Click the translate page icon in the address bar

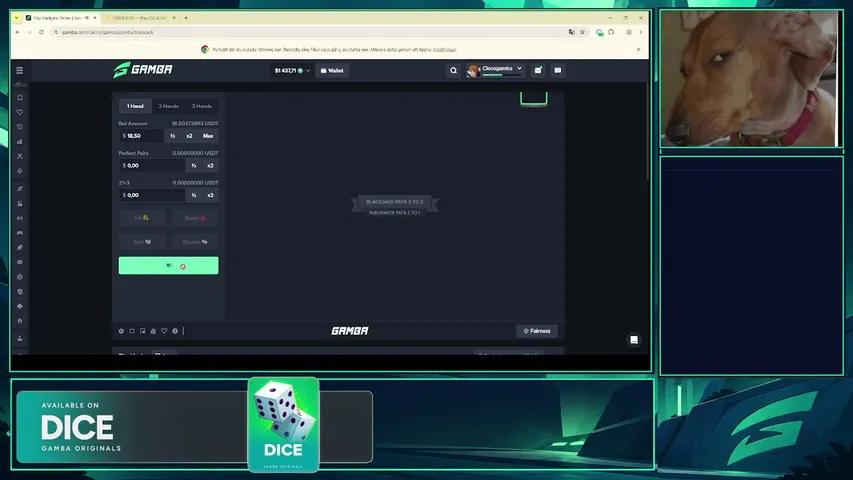[571, 32]
